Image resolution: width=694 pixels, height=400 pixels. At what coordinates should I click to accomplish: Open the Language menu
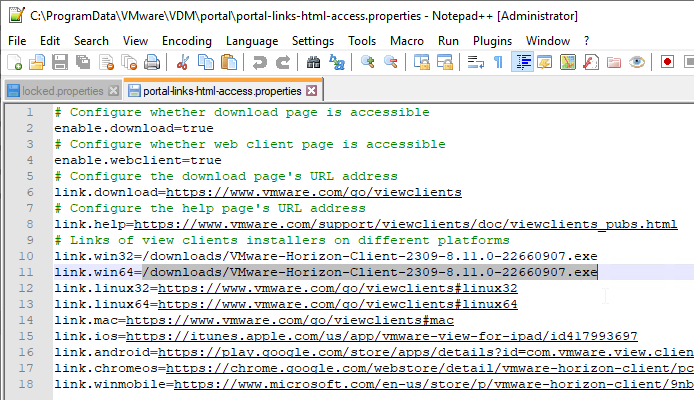click(252, 41)
